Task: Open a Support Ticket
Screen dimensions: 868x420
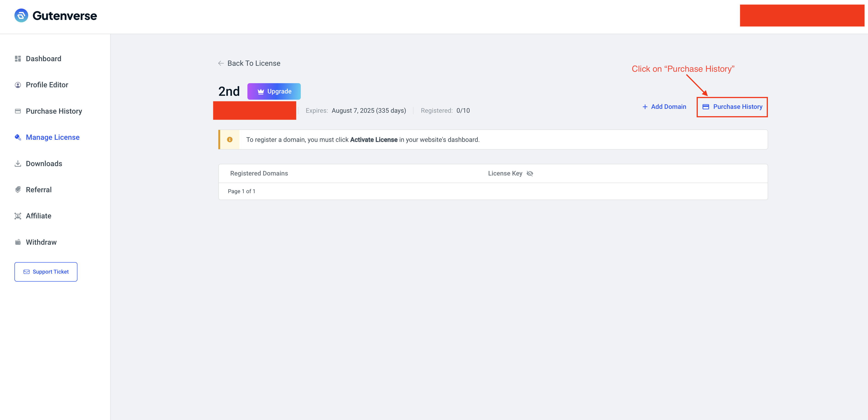Action: pos(46,272)
